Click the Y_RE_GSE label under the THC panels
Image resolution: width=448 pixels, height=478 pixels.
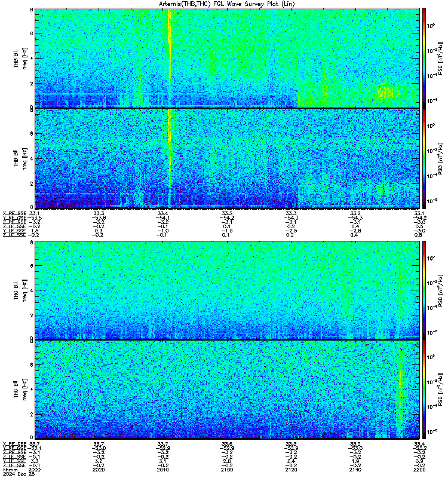14,448
